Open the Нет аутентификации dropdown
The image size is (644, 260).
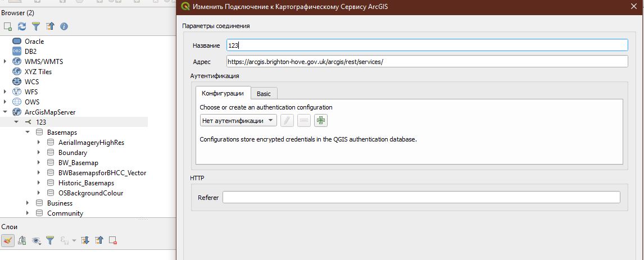click(x=238, y=121)
